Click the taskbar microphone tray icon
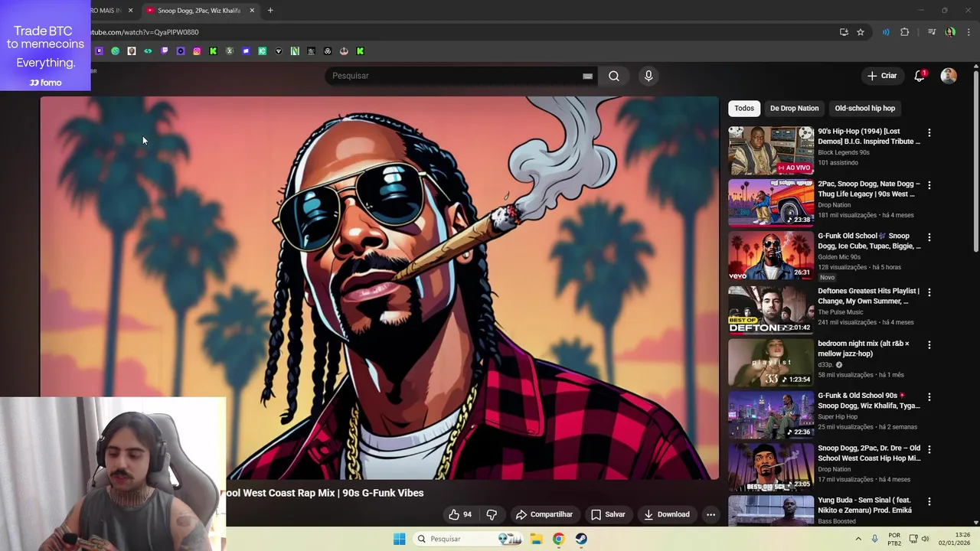This screenshot has width=980, height=551. (x=875, y=539)
